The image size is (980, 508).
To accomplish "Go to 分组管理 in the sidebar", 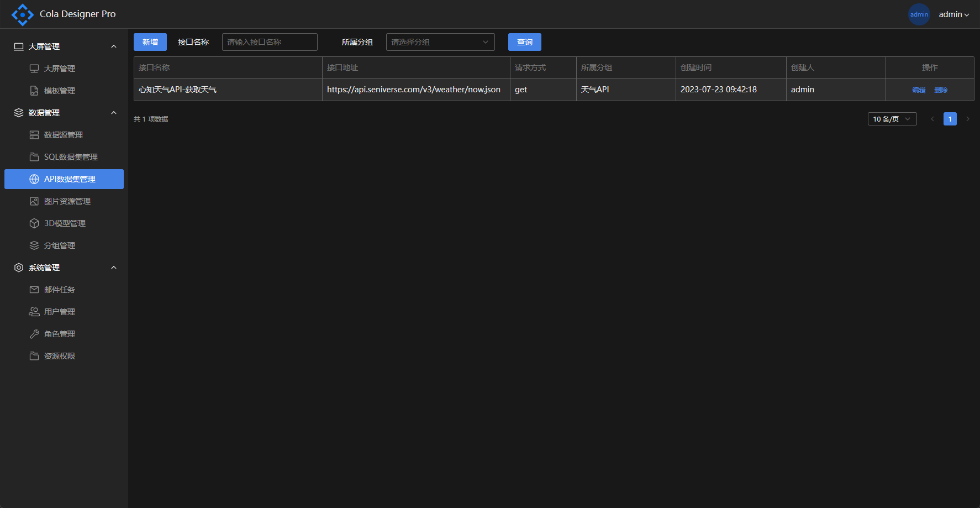I will point(60,245).
